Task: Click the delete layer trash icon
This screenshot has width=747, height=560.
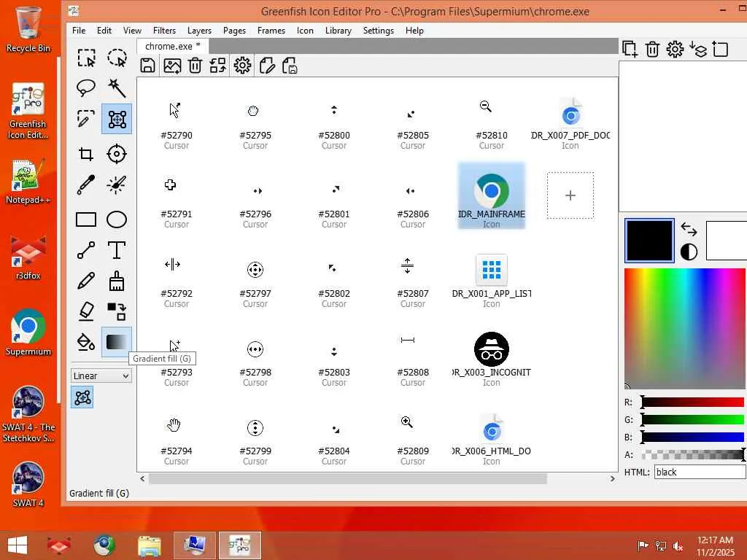Action: pos(652,49)
